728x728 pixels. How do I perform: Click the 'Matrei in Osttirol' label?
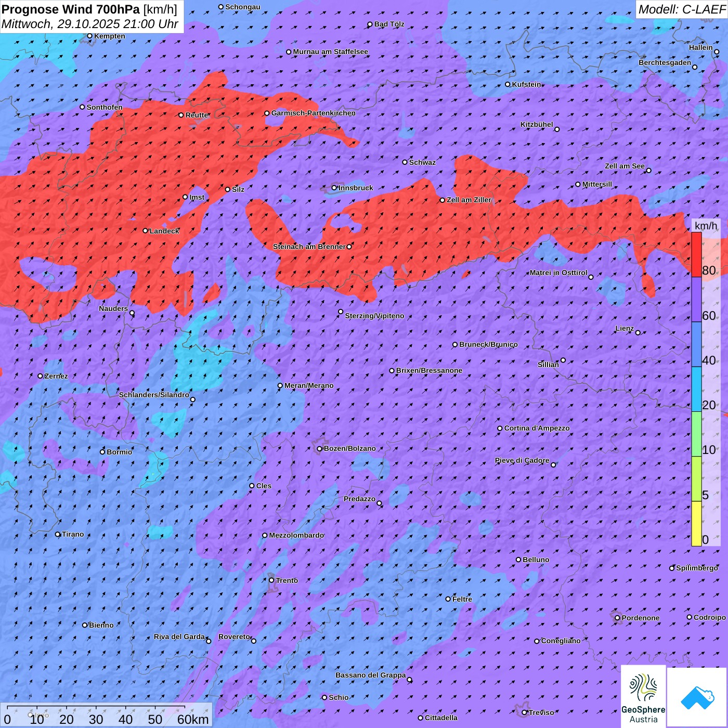(x=558, y=272)
